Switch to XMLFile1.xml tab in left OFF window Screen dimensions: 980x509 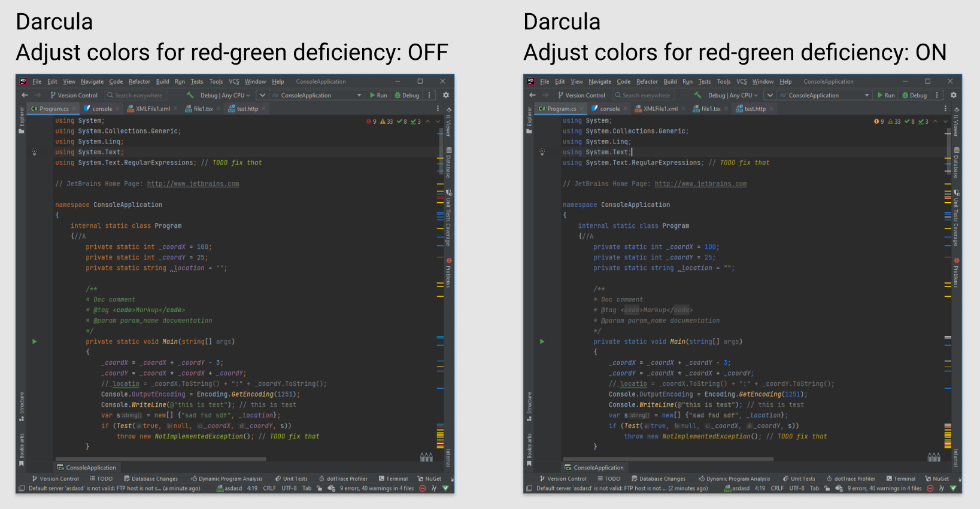[153, 109]
